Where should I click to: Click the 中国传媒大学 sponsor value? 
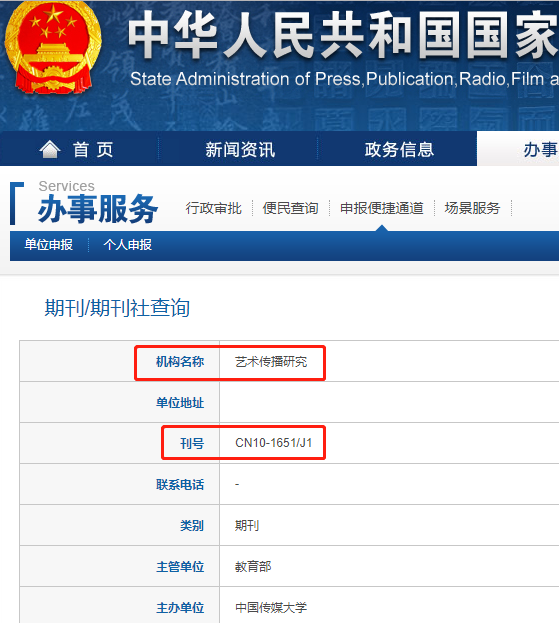pyautogui.click(x=271, y=608)
